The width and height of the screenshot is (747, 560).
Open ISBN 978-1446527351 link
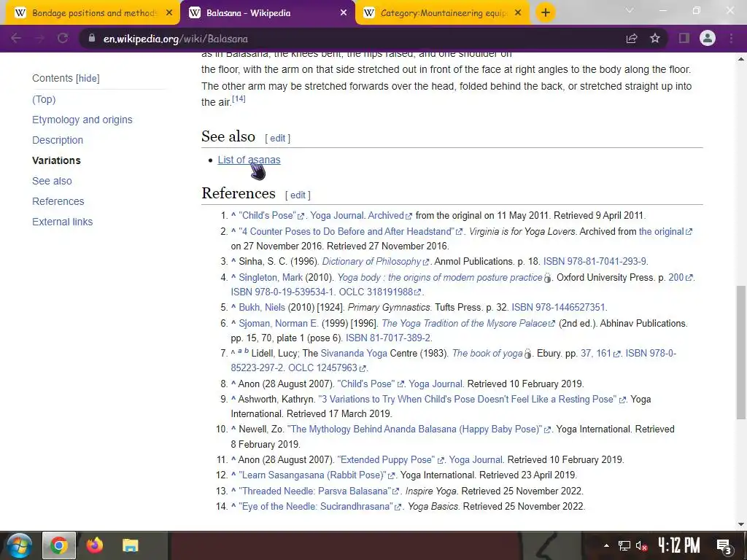(558, 308)
